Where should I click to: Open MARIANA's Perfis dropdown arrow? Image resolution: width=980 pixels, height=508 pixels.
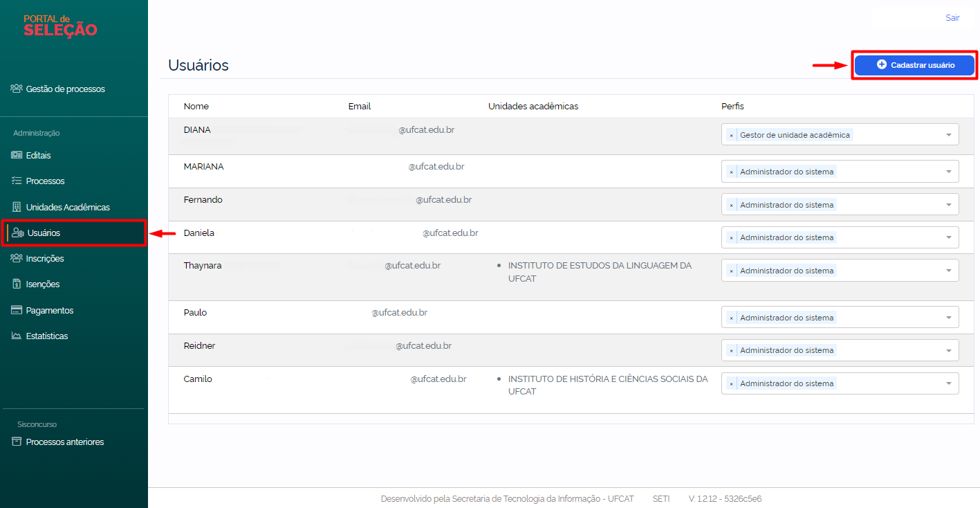click(949, 172)
